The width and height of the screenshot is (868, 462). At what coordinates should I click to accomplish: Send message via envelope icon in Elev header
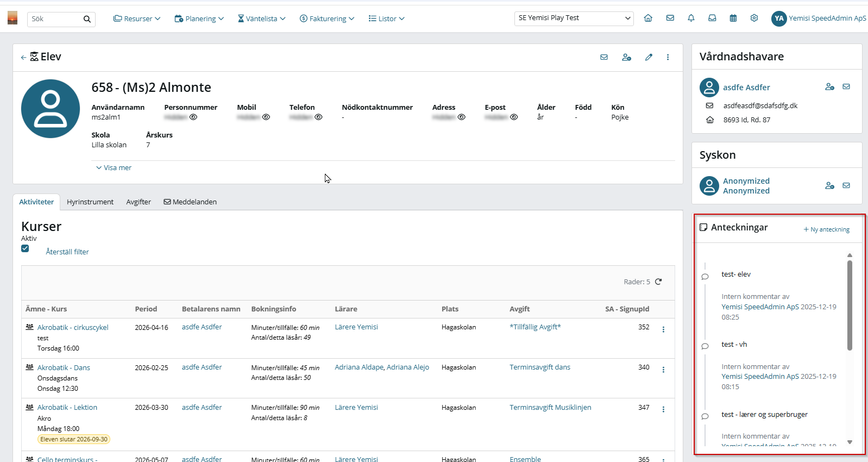tap(604, 57)
